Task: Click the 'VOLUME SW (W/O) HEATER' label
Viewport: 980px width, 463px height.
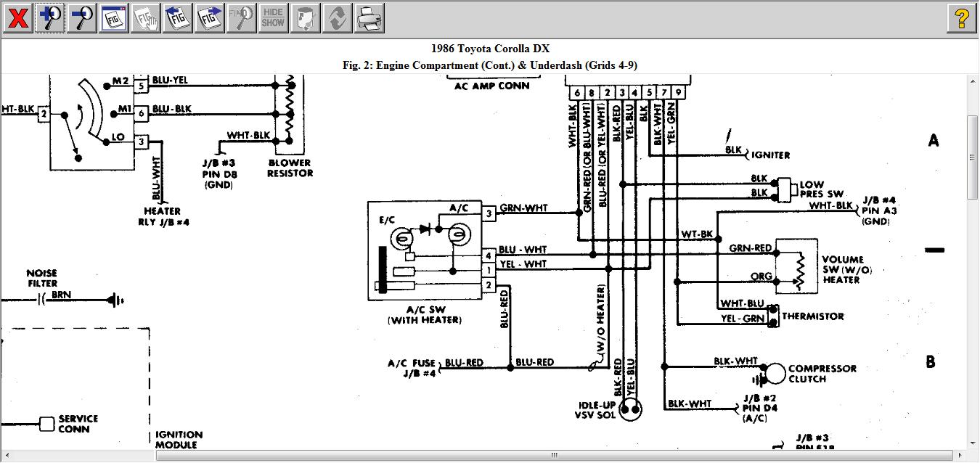Action: (x=846, y=269)
